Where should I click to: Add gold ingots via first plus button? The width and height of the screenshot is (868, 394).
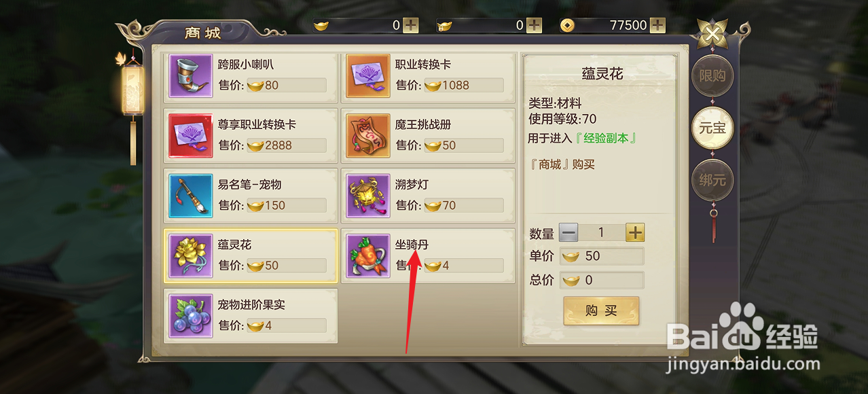[x=411, y=25]
